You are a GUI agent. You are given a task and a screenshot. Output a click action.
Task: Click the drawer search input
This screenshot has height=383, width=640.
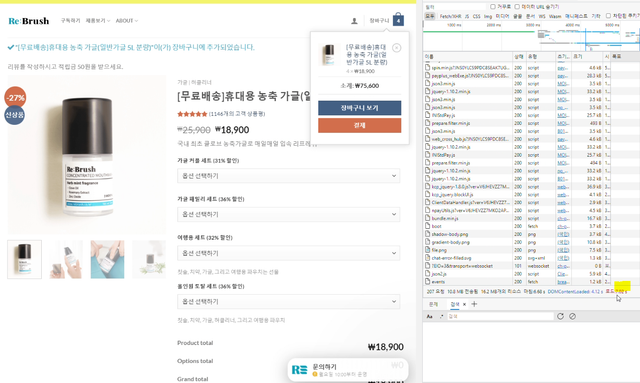(500, 316)
